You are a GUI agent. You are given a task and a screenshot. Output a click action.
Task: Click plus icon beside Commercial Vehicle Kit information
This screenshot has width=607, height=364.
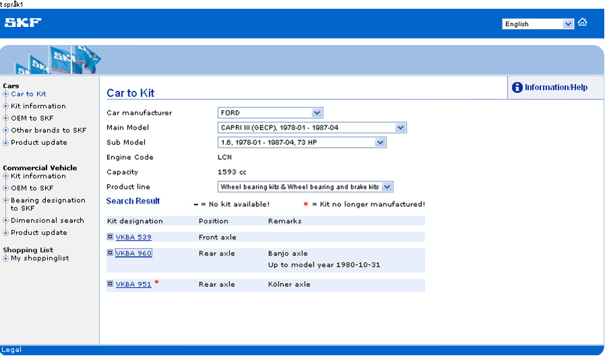click(5, 176)
